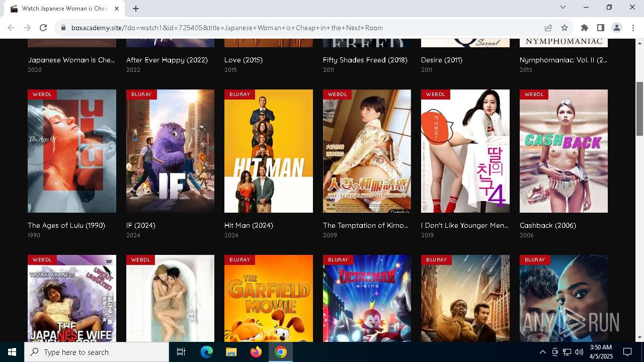Open After Ever Happy (2022) link
The height and width of the screenshot is (362, 644).
tap(167, 60)
